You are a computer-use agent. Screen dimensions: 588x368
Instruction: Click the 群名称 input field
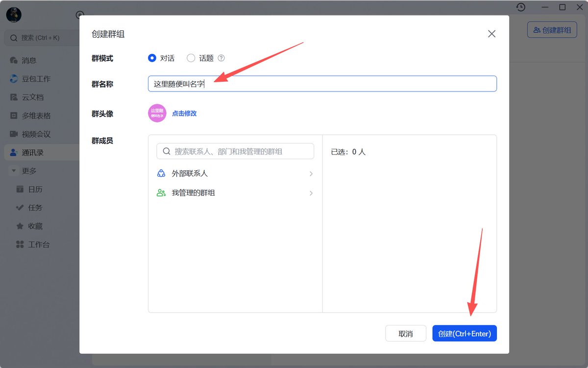point(322,84)
